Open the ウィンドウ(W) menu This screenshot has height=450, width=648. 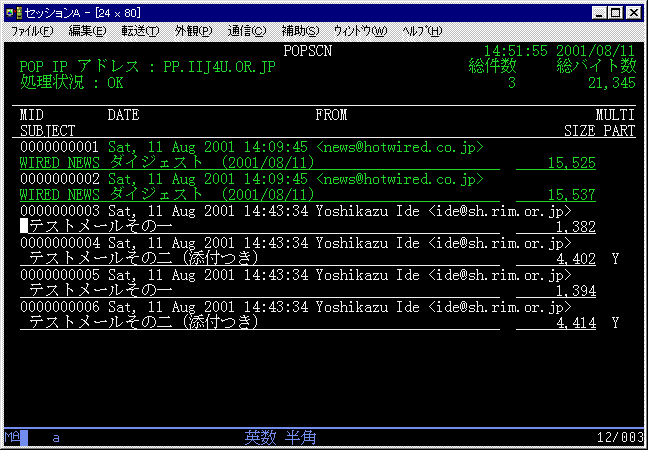click(x=360, y=31)
